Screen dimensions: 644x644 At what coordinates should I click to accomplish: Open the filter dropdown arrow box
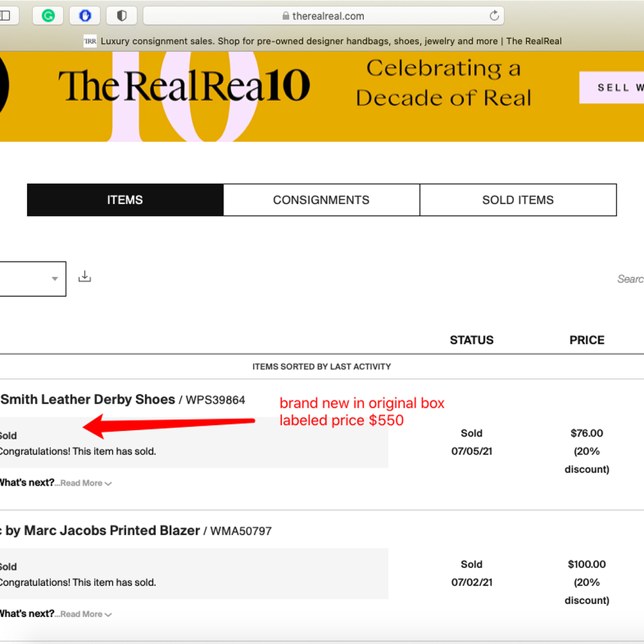click(x=32, y=279)
